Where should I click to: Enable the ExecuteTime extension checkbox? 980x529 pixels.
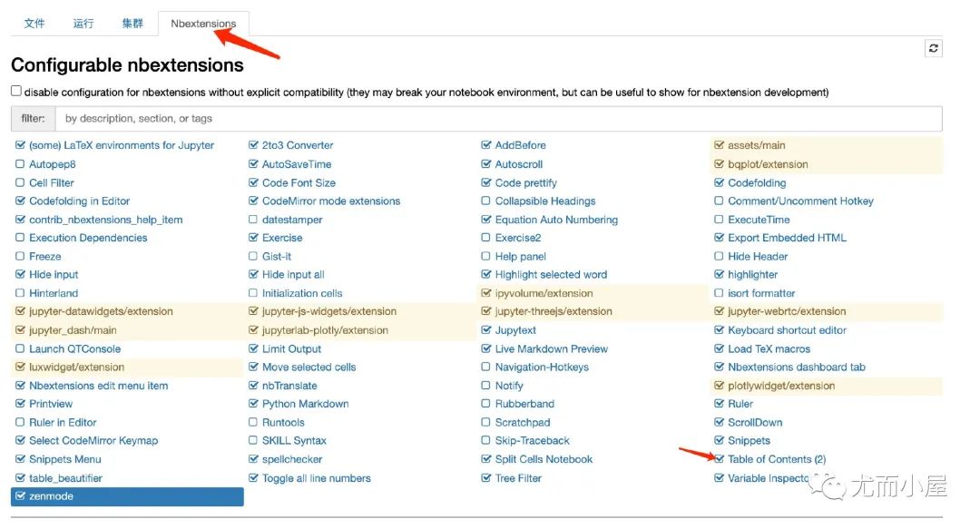tap(719, 220)
